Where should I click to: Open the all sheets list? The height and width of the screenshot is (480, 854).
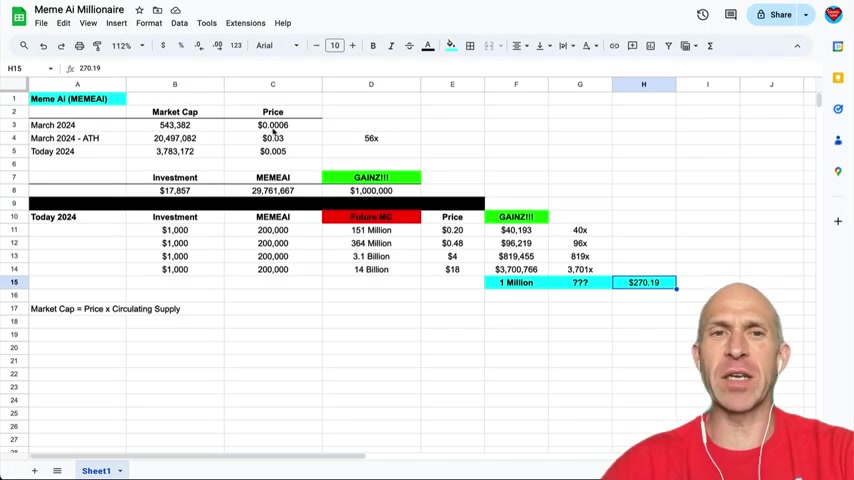57,471
